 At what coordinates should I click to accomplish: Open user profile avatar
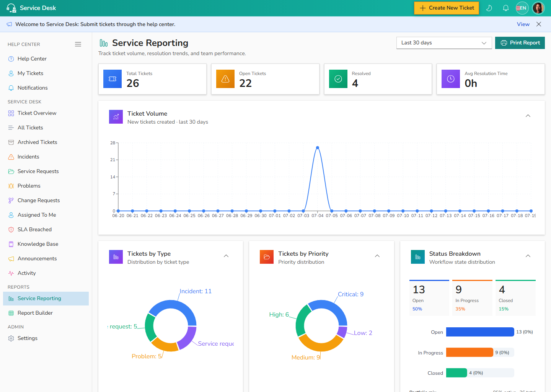(538, 8)
